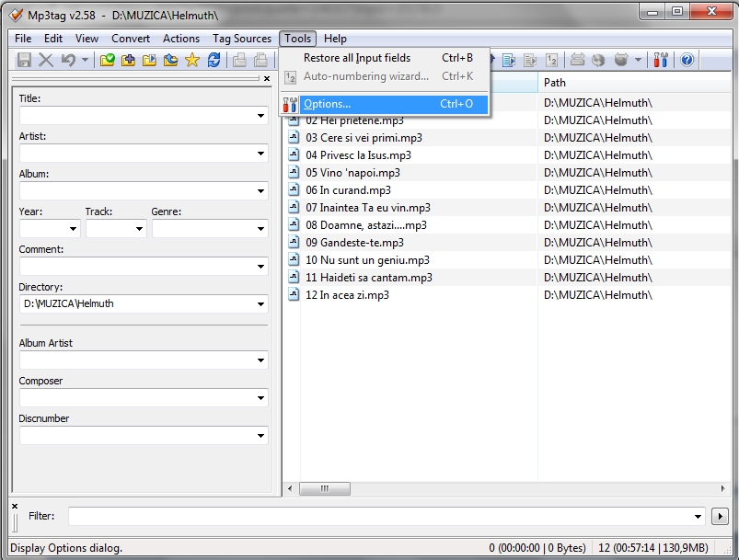Viewport: 739px width, 560px height.
Task: Click the Remove tag X icon
Action: (x=46, y=60)
